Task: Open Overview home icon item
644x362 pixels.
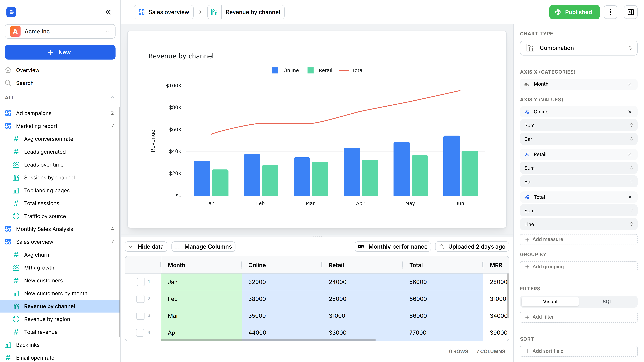Action: pos(60,70)
